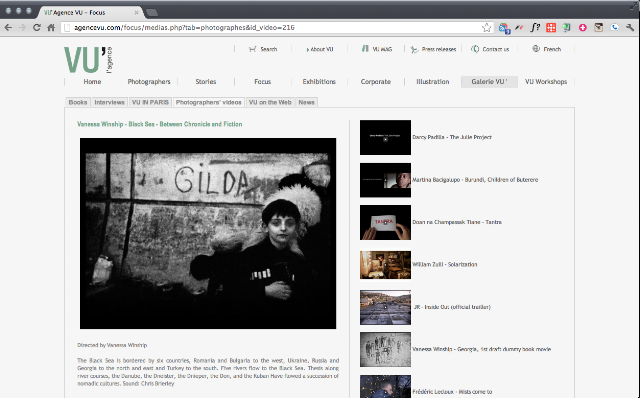Click the Vanessa Winship Black Sea title

[x=160, y=124]
